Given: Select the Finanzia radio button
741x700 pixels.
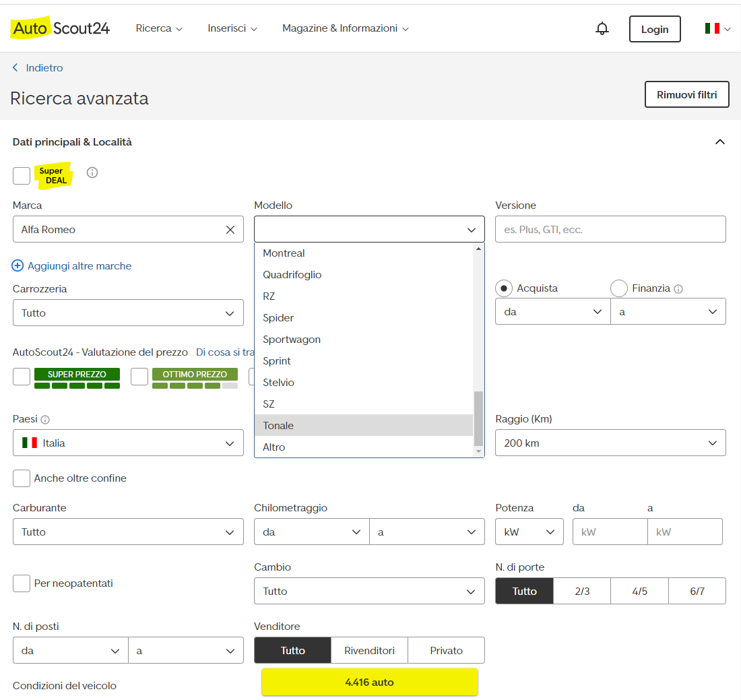Looking at the screenshot, I should (x=619, y=288).
